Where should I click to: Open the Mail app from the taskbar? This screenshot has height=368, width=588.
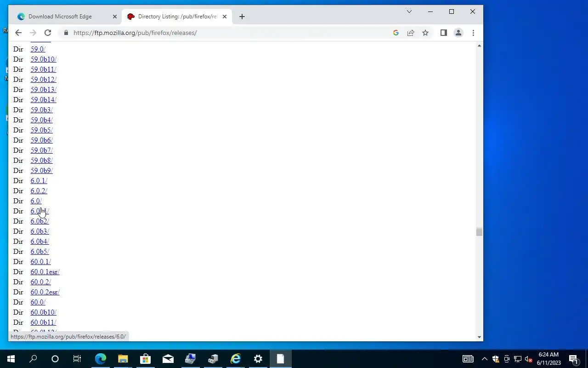168,359
